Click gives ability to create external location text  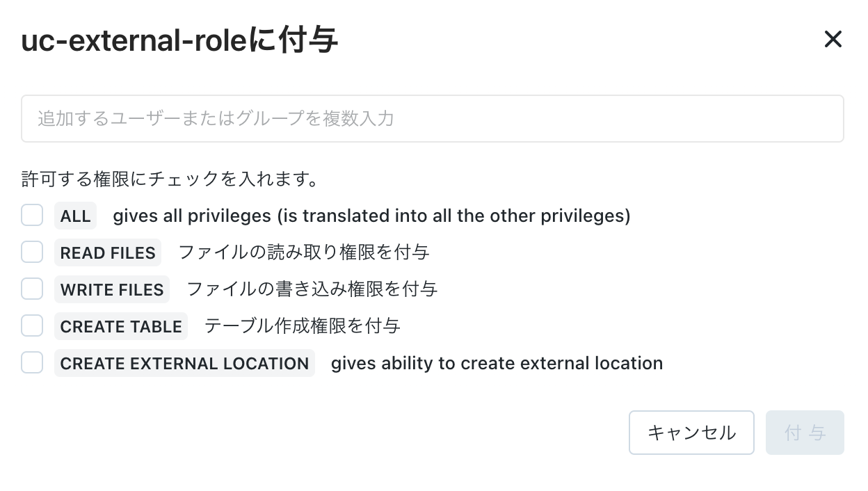497,363
